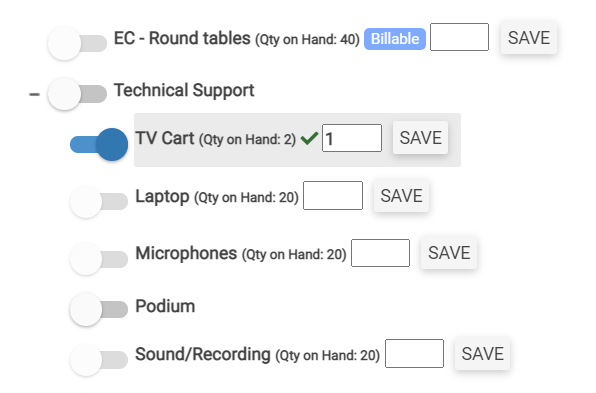Enable the Microphones toggle
The image size is (596, 393).
pos(99,259)
